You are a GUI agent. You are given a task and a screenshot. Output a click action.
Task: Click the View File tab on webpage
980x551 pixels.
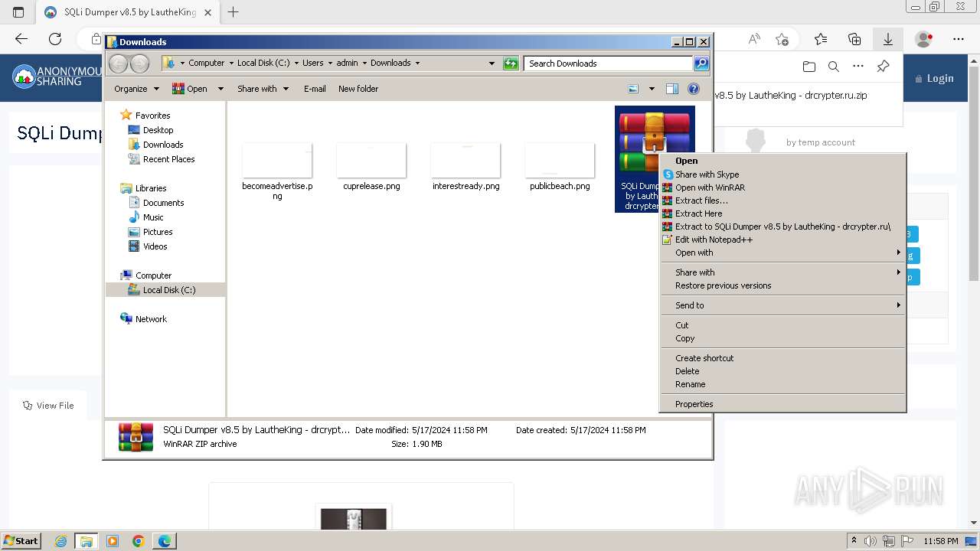click(48, 406)
